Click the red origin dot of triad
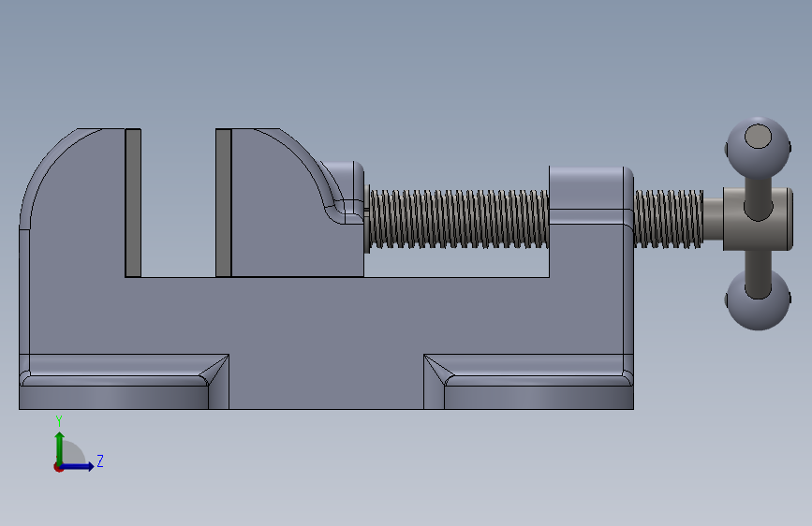Viewport: 812px width, 526px height. pos(58,467)
